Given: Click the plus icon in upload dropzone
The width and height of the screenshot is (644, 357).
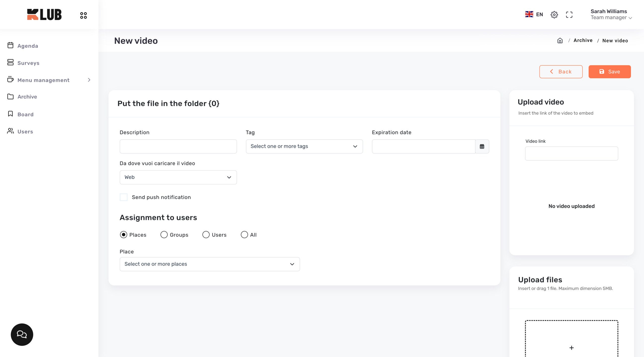Looking at the screenshot, I should point(571,347).
